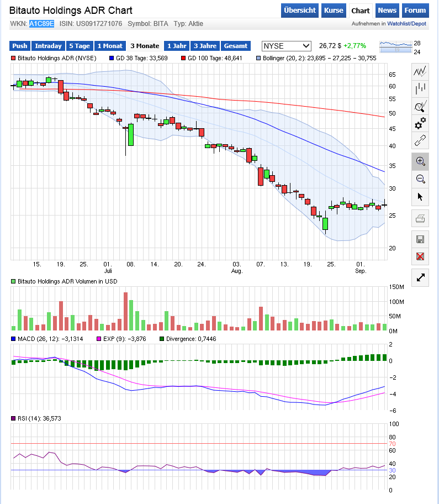
Task: Click the Bitauto Holdings ADR Chart heading
Action: point(71,11)
